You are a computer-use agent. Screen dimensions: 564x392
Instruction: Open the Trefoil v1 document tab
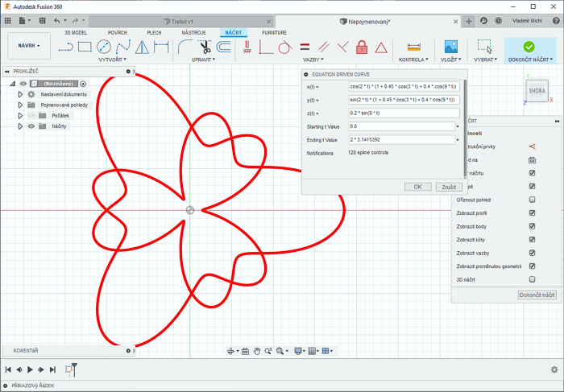point(182,21)
